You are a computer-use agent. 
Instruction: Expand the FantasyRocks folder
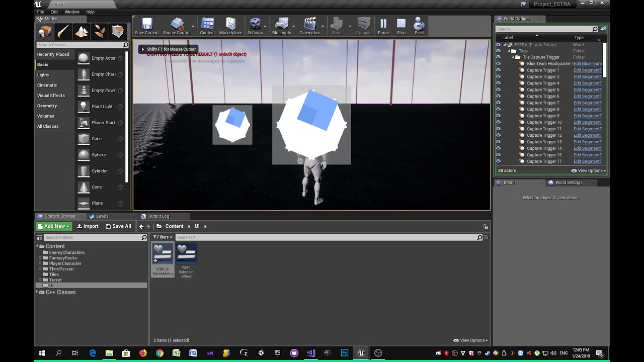(40, 258)
